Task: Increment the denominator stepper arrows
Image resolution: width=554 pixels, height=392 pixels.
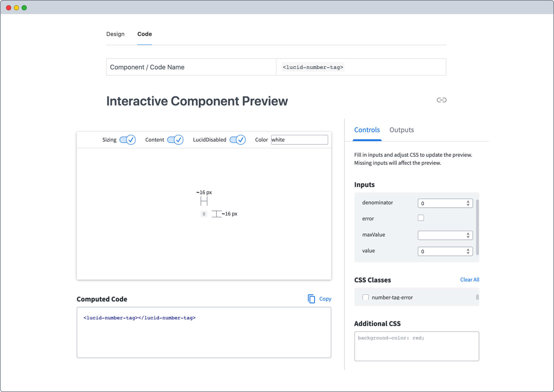Action: coord(468,202)
